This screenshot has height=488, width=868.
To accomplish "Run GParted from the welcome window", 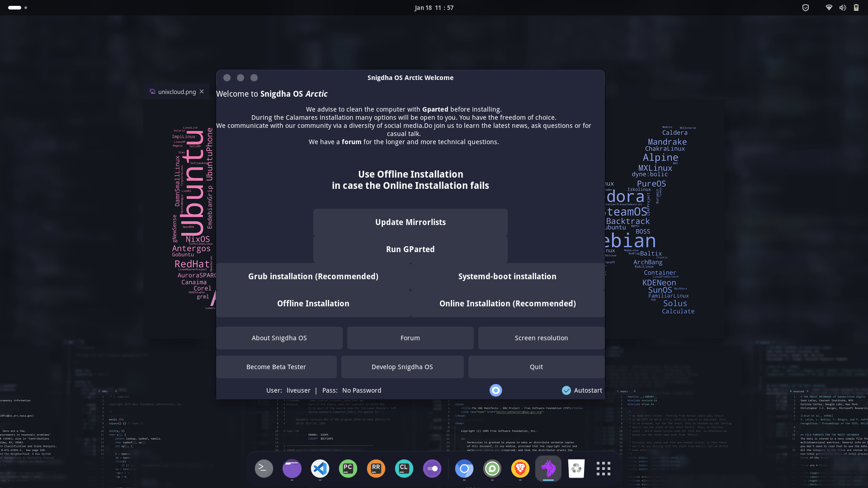I will coord(410,249).
